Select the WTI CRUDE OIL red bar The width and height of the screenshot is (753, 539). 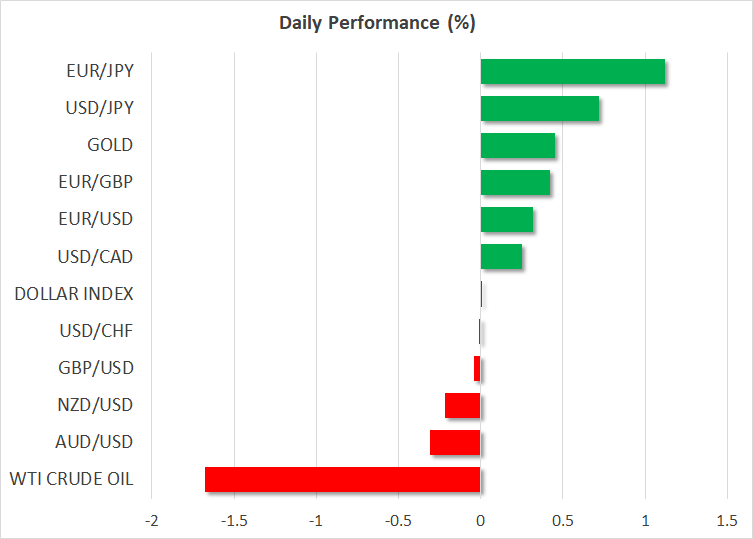pos(343,480)
